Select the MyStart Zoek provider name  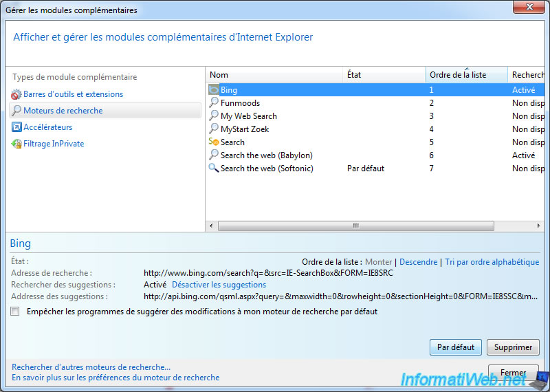tap(245, 129)
